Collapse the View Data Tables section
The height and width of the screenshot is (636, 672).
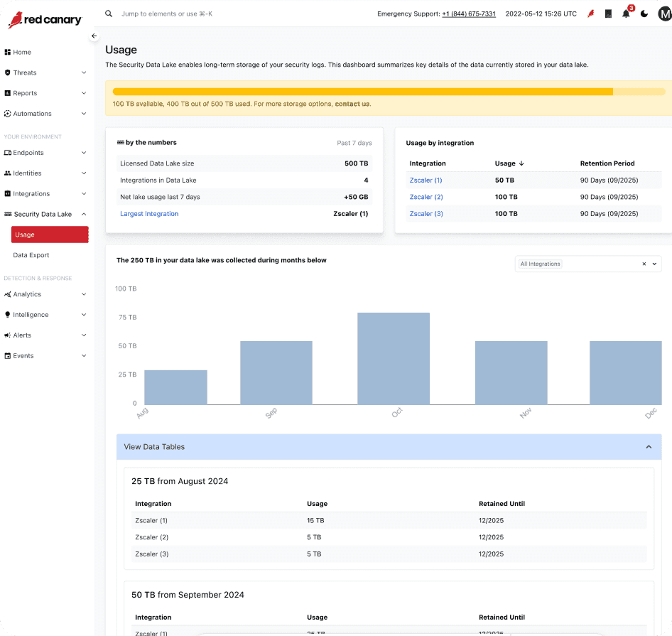[x=649, y=447]
